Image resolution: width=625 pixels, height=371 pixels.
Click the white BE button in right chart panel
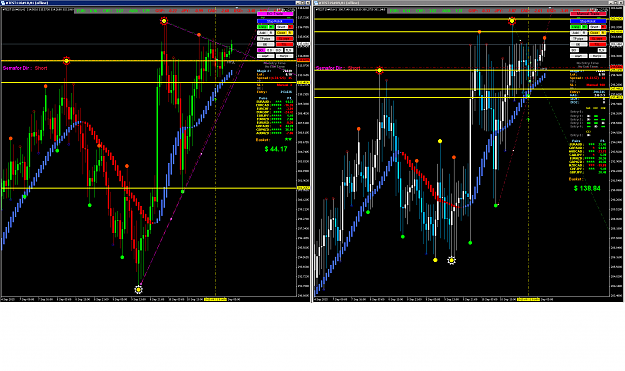pos(579,44)
